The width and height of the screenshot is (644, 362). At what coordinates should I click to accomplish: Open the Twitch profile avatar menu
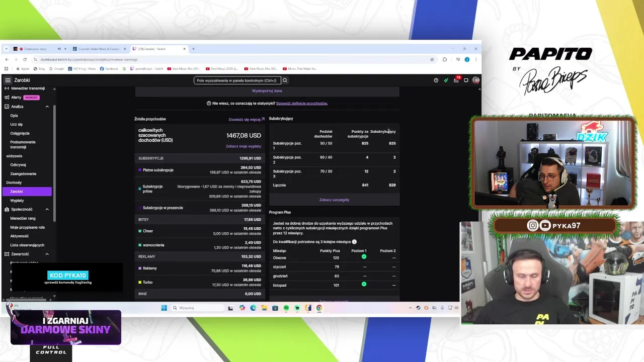click(x=475, y=80)
